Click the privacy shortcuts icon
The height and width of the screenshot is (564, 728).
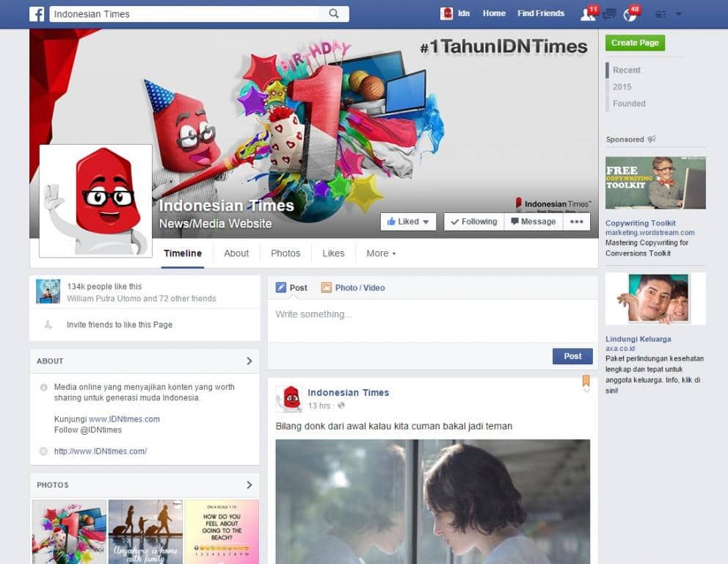click(660, 13)
